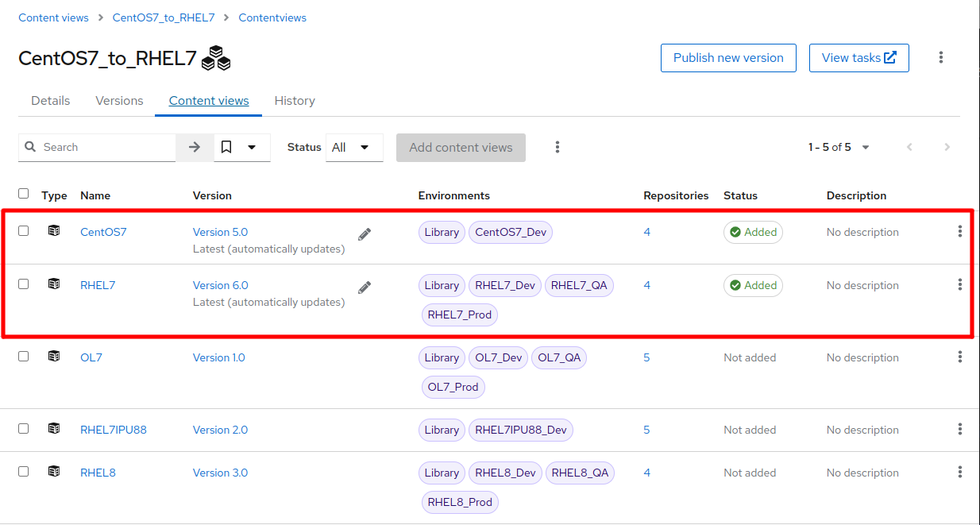This screenshot has height=525, width=980.
Task: Edit version pencil icon for CentOS7
Action: (365, 234)
